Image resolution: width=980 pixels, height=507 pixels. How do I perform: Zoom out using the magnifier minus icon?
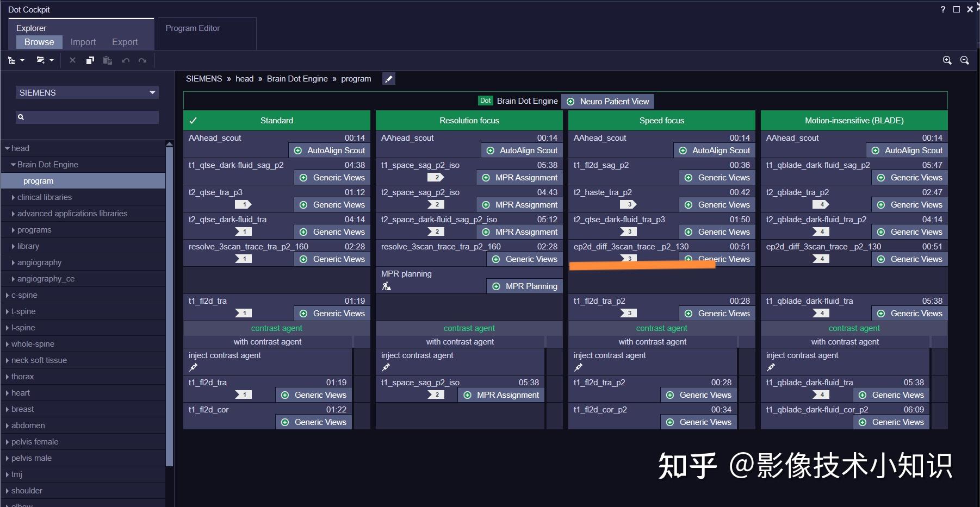tap(965, 60)
